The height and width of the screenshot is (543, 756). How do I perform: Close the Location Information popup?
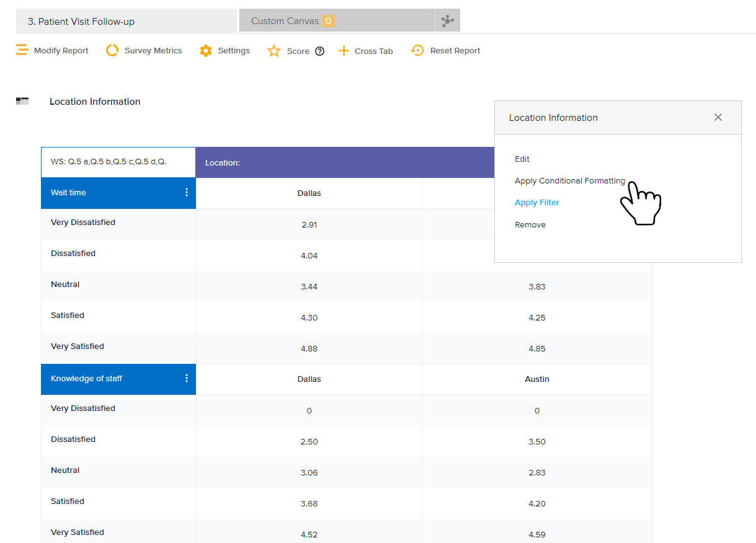pyautogui.click(x=718, y=117)
